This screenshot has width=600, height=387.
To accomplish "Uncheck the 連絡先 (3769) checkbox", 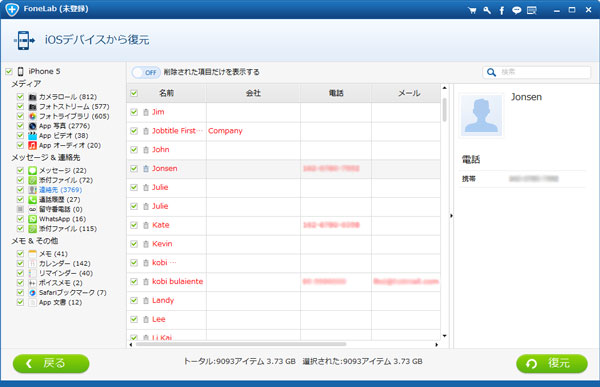I will [20, 190].
